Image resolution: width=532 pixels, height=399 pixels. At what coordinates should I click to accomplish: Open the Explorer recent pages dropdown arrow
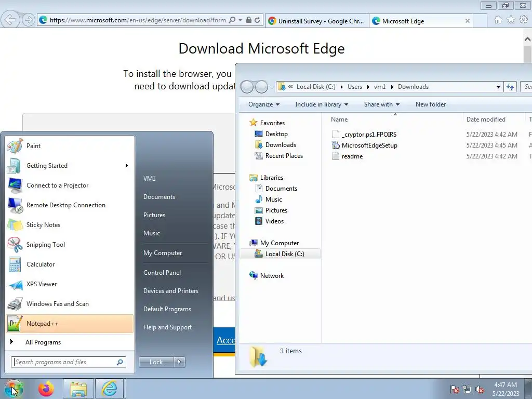point(271,87)
